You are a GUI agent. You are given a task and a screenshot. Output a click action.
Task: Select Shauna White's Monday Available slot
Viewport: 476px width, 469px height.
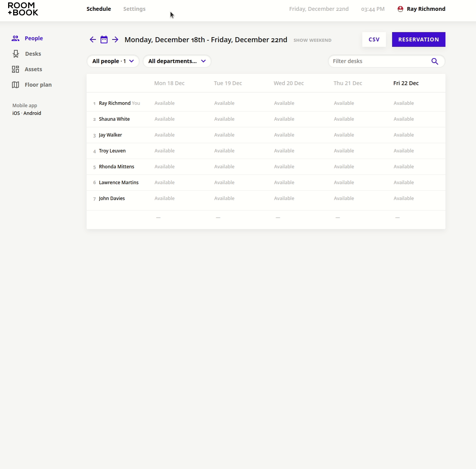[164, 119]
